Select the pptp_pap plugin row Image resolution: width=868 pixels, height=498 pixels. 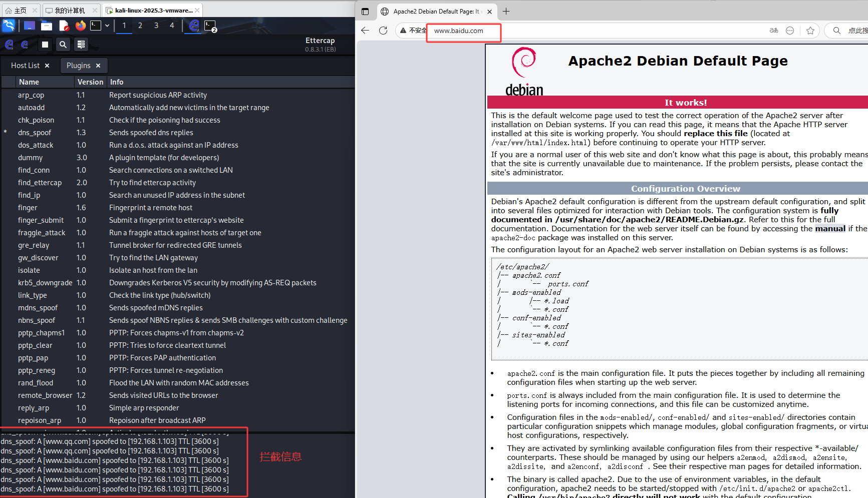click(178, 358)
